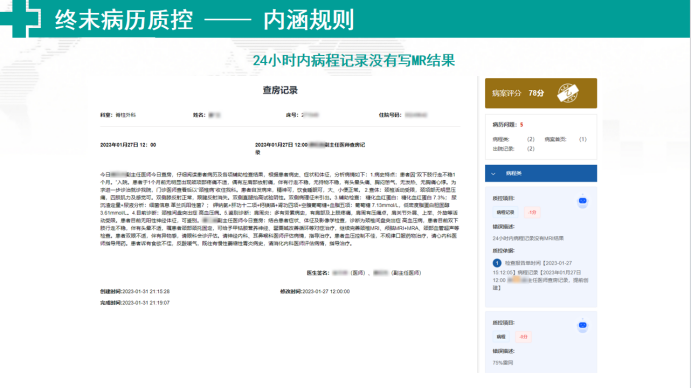691x388 pixels.
Task: Click the -1分 deduction badge
Action: [x=532, y=213]
